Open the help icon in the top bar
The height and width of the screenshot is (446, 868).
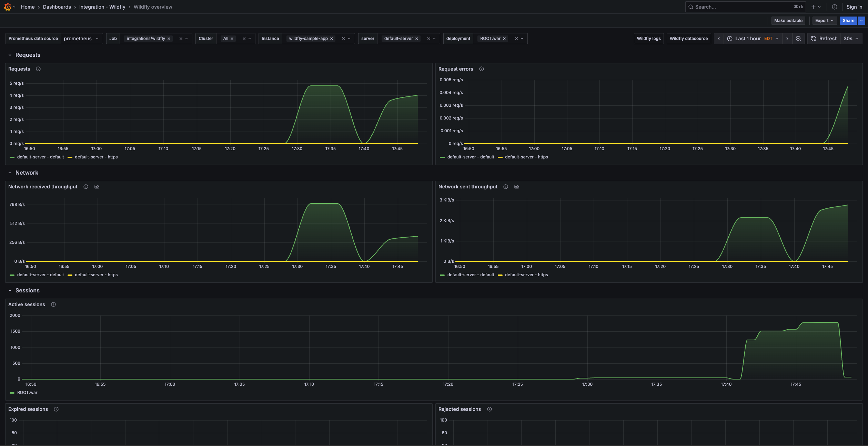835,7
